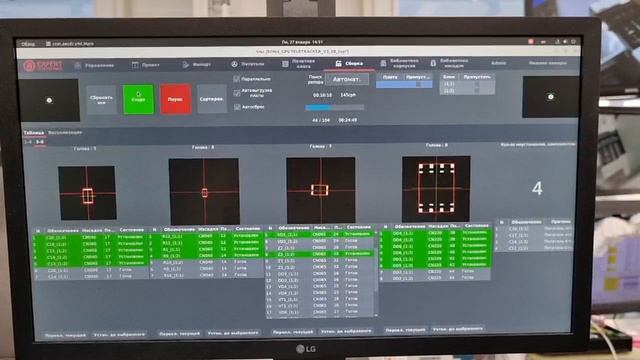The height and width of the screenshot is (360, 640).
Task: Open the Проект tab
Action: [146, 65]
